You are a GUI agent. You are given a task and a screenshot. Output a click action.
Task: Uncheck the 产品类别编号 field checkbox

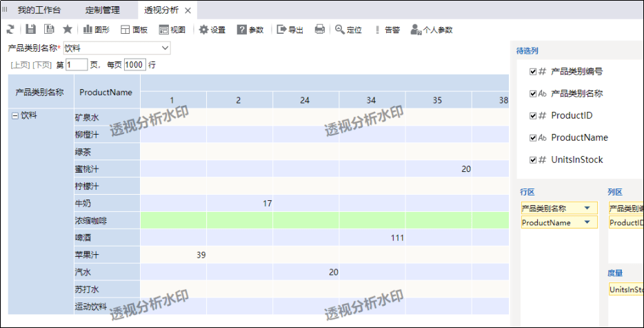[x=533, y=72]
